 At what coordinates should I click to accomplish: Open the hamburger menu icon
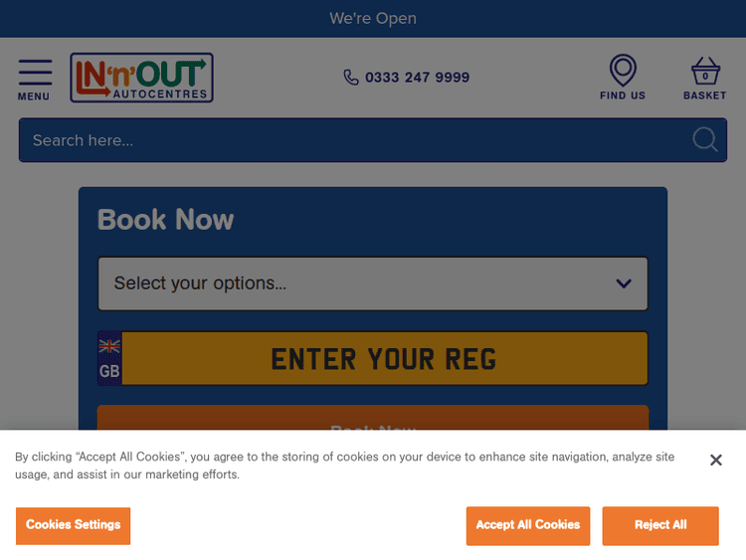pyautogui.click(x=35, y=73)
